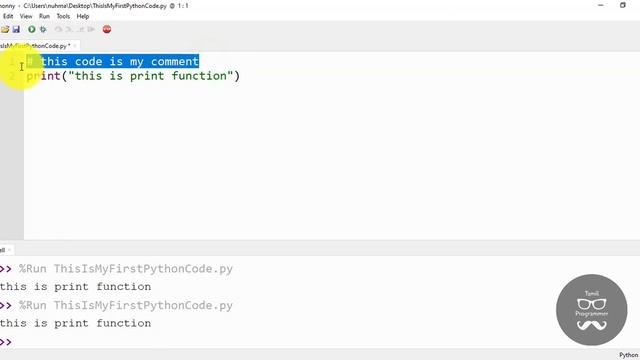Open the Help menu
The width and height of the screenshot is (640, 360).
coord(82,16)
